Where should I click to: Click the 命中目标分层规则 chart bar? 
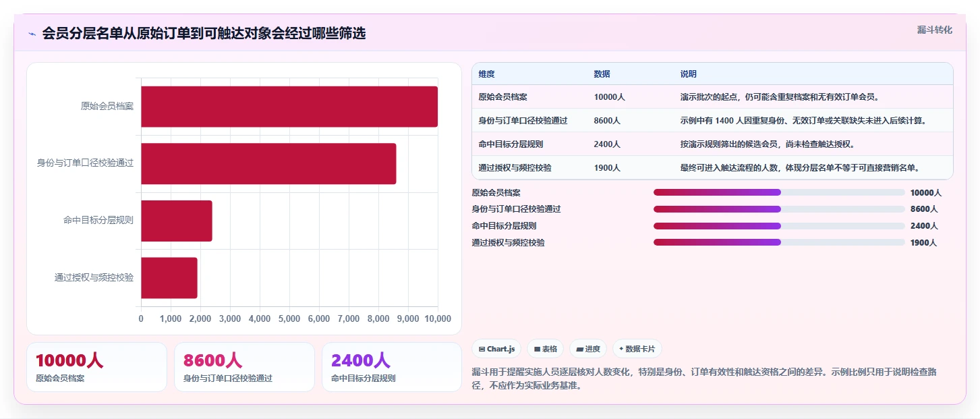(177, 221)
